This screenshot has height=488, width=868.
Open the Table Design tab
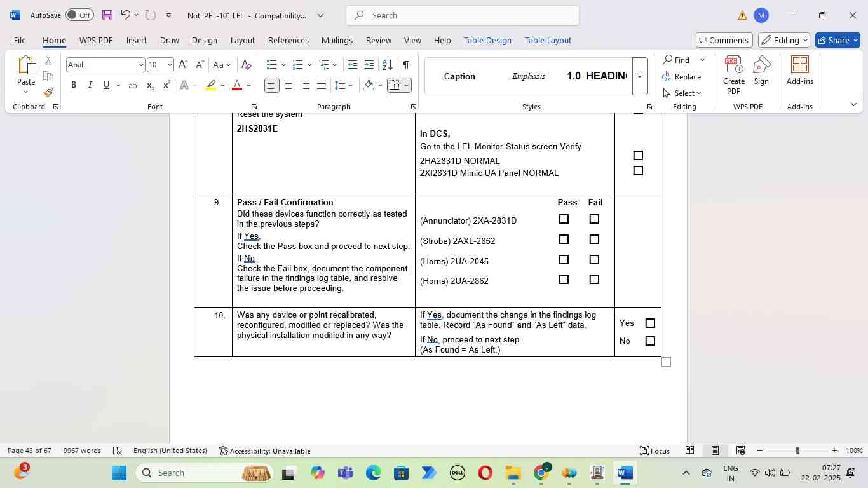[x=487, y=40]
